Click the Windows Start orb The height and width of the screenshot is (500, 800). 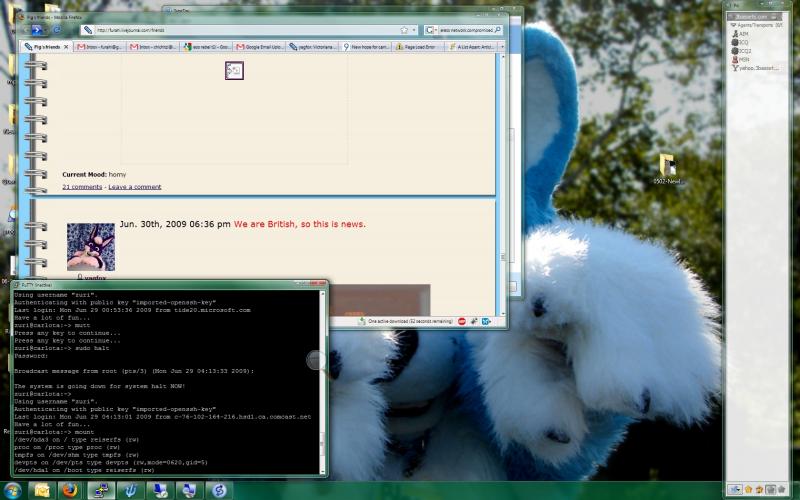[12, 490]
